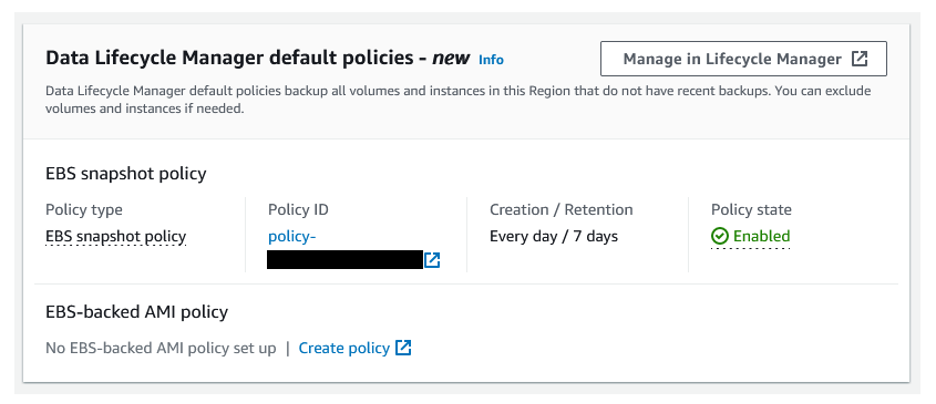
Task: Click 'Every day / 7 days' value
Action: 553,236
